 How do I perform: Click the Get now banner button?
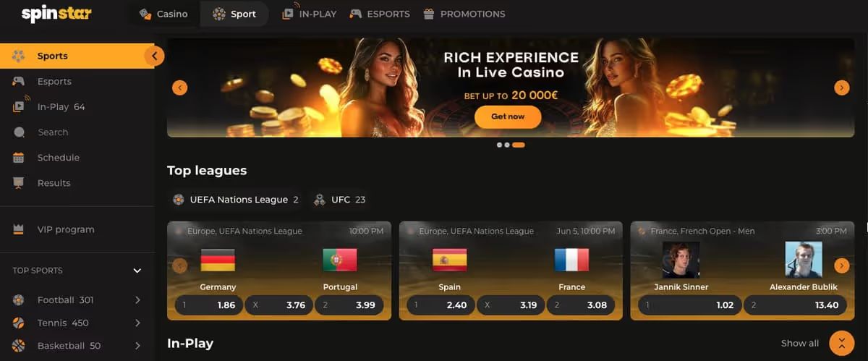click(x=508, y=116)
